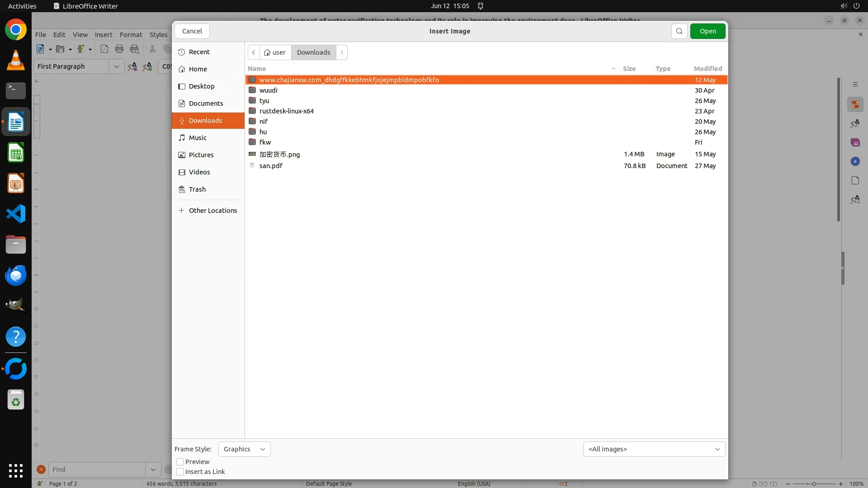868x488 pixels.
Task: Open the All images file filter dropdown
Action: pos(654,449)
